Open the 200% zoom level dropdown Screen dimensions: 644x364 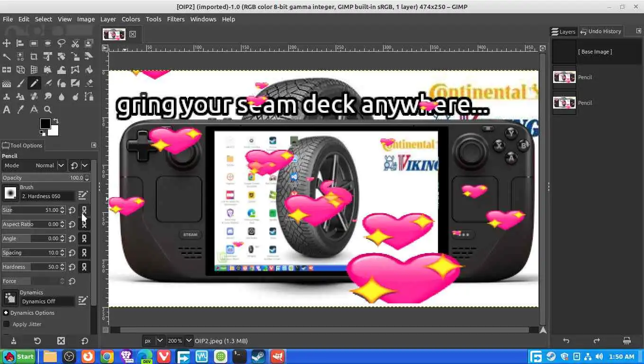coord(180,341)
